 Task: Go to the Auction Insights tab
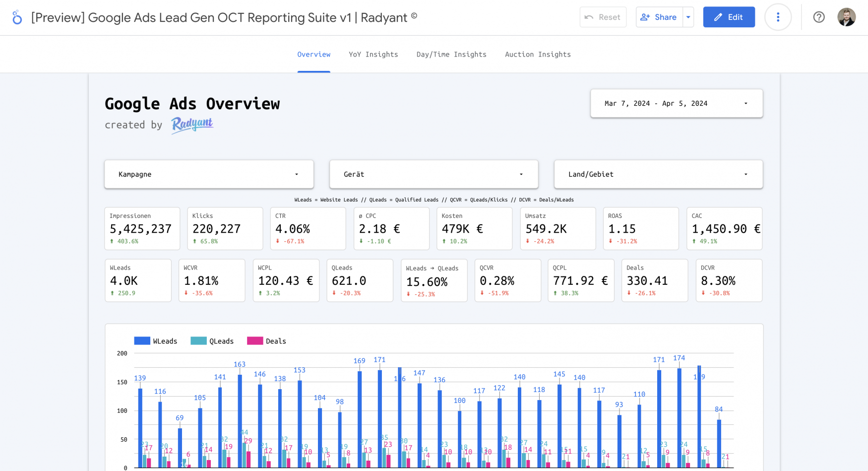[x=538, y=55]
